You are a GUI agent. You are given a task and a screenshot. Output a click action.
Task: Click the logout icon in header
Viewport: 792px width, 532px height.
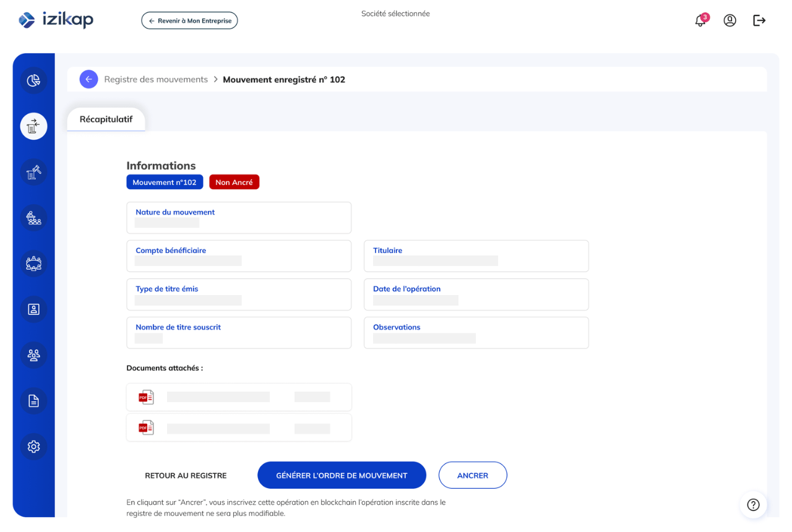[759, 20]
